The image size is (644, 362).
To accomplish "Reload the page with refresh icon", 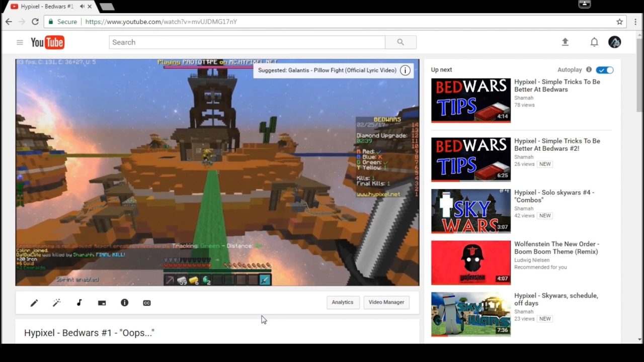I will pos(35,22).
